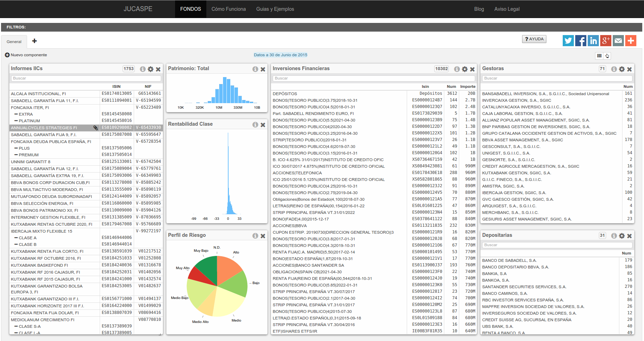Focus Buscar field in Gestoras
Screen dimensions: 644x341
pyautogui.click(x=557, y=78)
